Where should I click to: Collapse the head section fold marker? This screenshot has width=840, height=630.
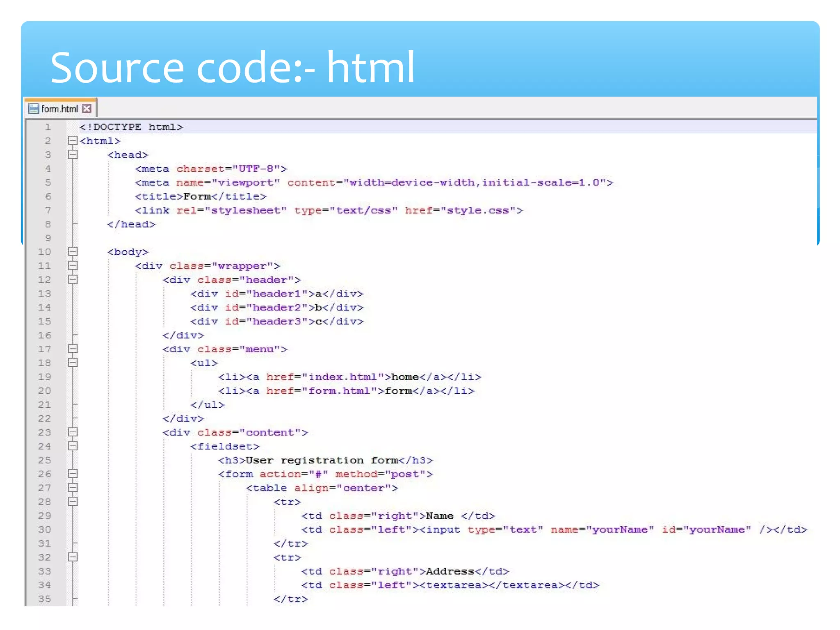[73, 155]
